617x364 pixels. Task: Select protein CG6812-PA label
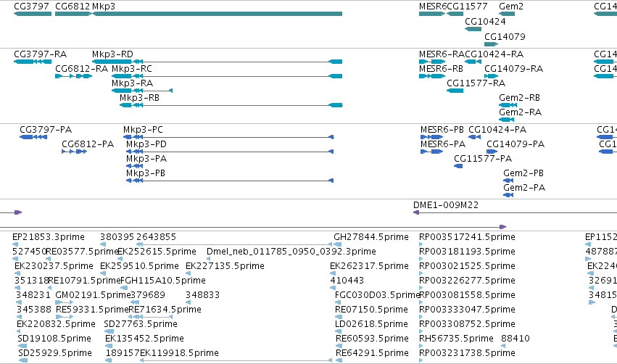(x=88, y=144)
